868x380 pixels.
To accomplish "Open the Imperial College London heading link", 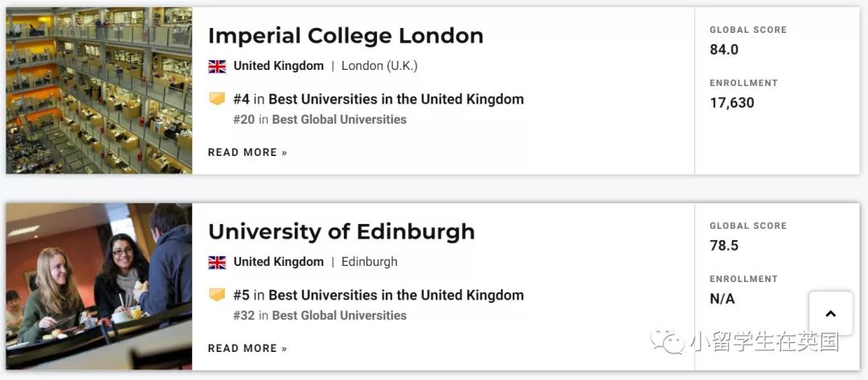I will coord(346,36).
